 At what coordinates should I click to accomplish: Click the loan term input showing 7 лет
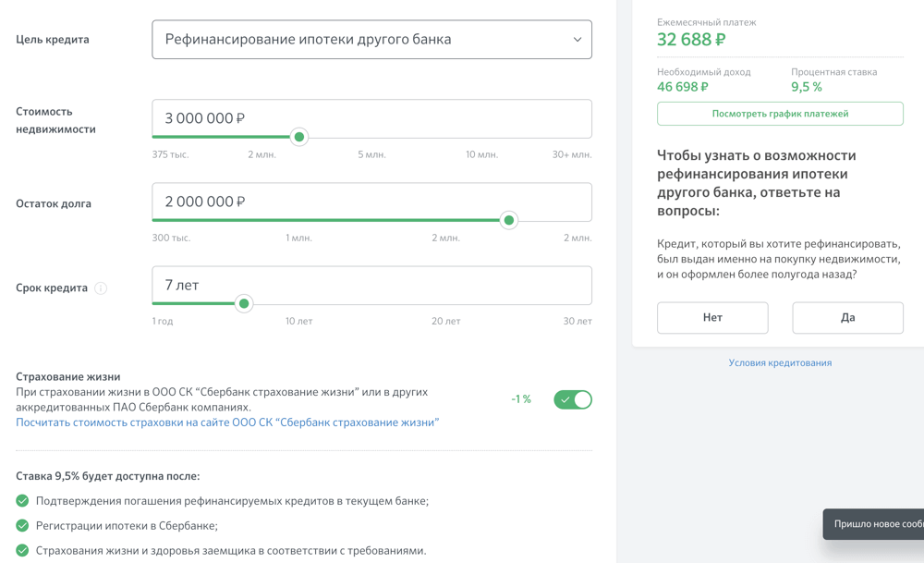coord(371,285)
